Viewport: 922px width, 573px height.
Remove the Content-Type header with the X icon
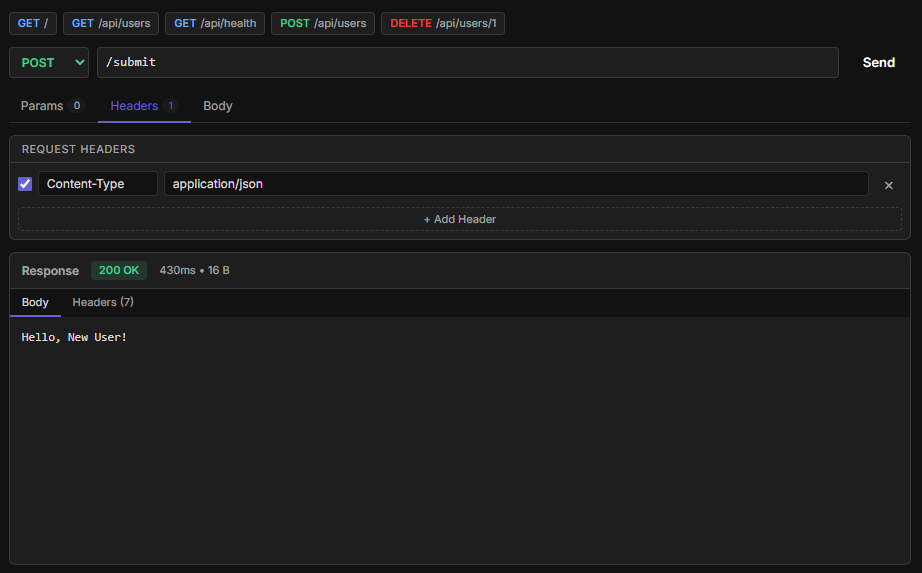[x=888, y=185]
